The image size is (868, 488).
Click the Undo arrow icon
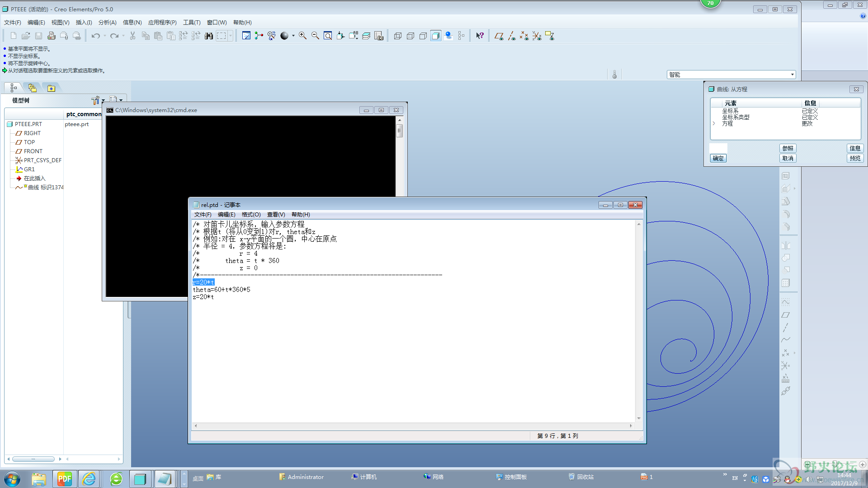pos(95,36)
